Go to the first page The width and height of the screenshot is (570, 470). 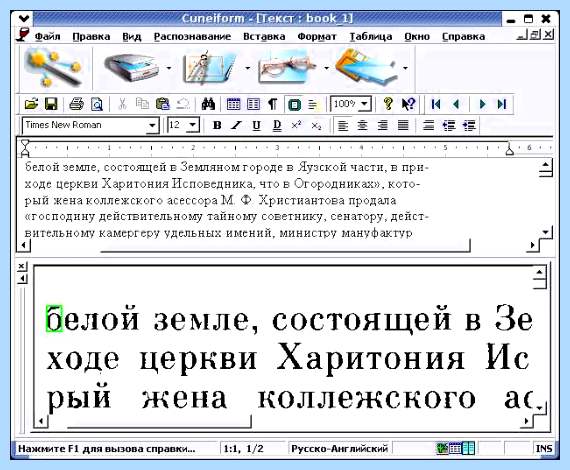(435, 104)
